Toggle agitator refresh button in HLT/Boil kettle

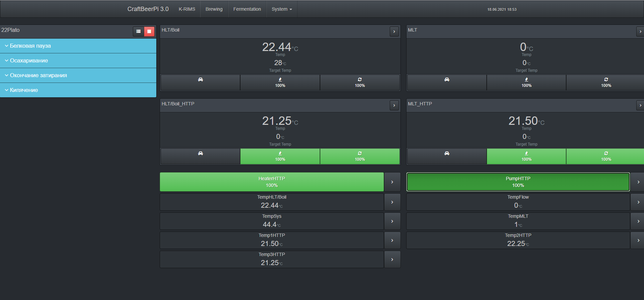pyautogui.click(x=360, y=83)
